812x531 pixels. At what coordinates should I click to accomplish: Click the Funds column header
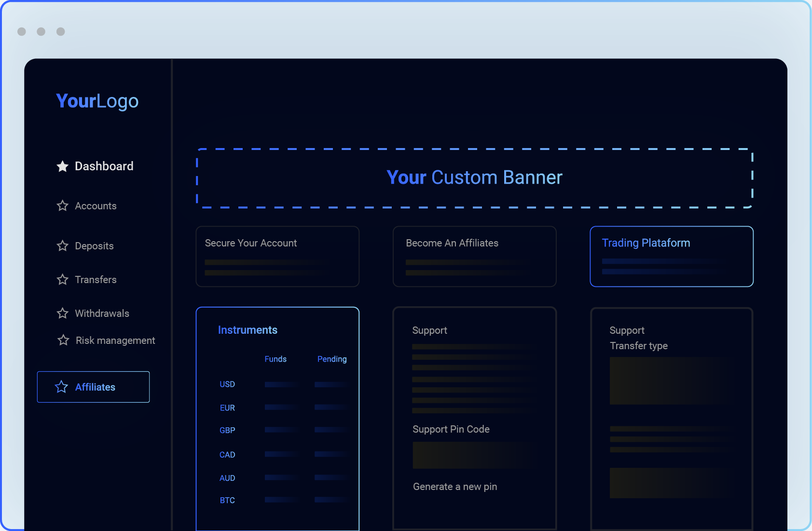pos(275,359)
